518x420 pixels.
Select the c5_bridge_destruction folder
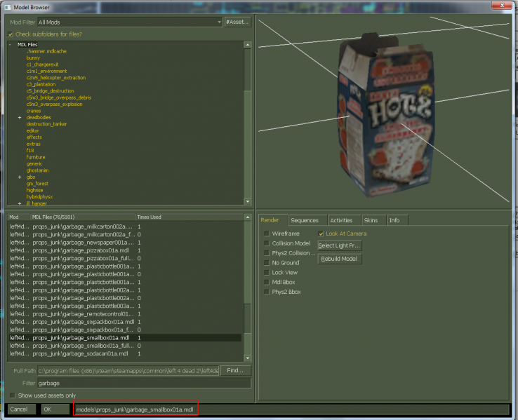51,91
